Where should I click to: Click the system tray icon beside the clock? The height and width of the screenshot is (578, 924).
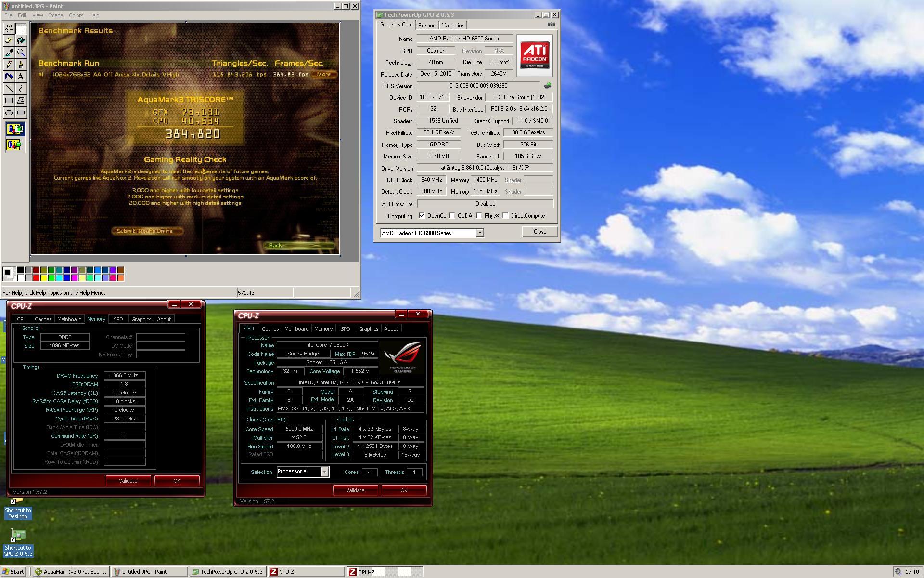pyautogui.click(x=898, y=572)
